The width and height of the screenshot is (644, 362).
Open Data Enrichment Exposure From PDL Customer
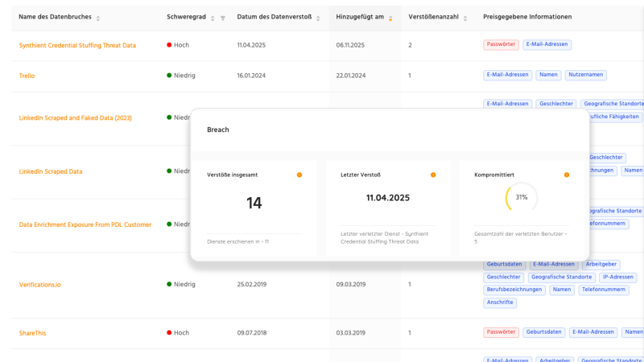[x=85, y=225]
